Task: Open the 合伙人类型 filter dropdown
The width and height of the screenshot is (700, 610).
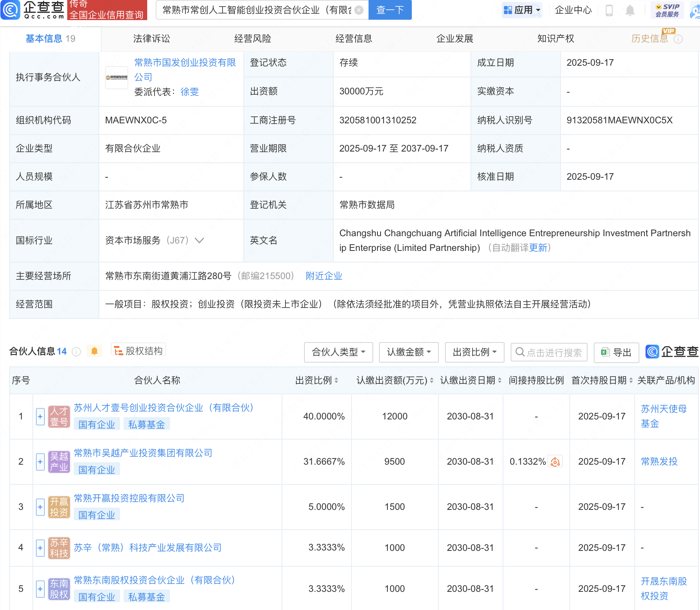Action: (x=338, y=352)
